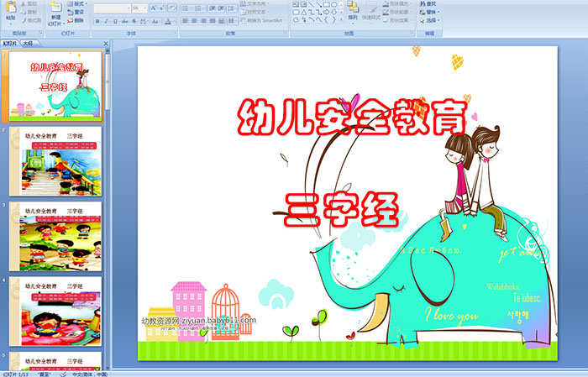This screenshot has width=588, height=377.
Task: Toggle bold formatting
Action: (x=97, y=21)
